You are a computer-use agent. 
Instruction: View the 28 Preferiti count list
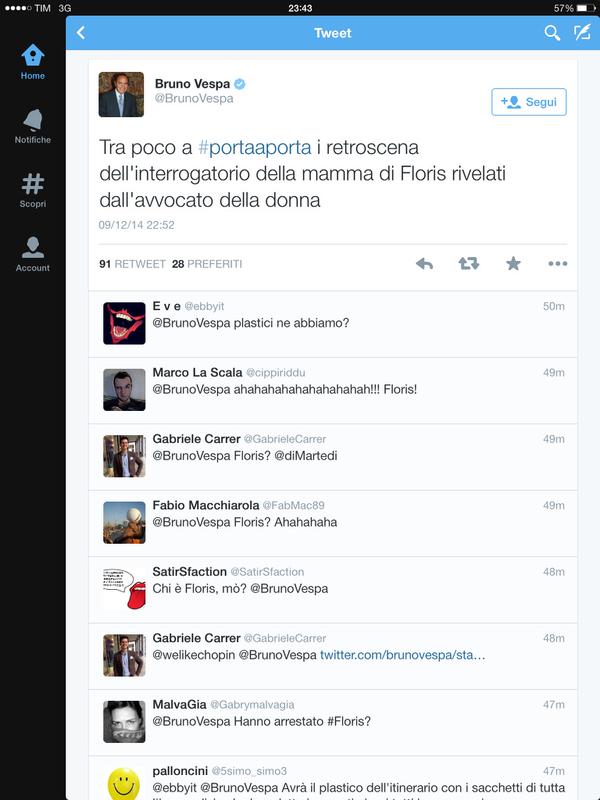click(207, 264)
